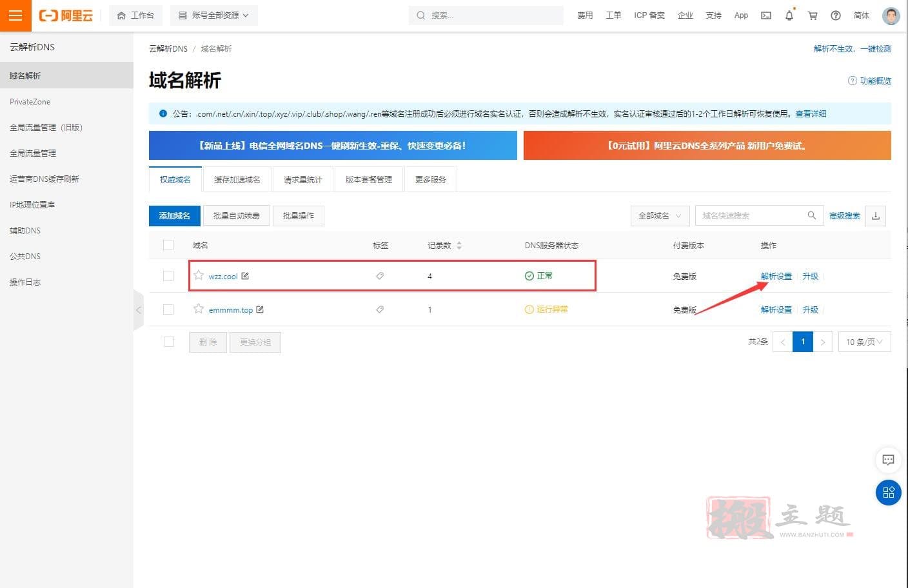Click the blue 新品上线 banner
Screen dimensions: 908x588
(x=333, y=145)
